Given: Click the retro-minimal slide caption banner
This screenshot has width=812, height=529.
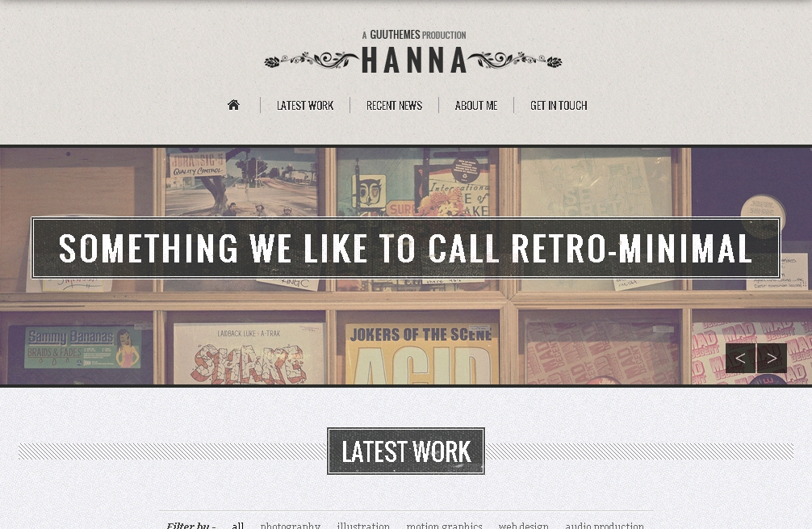Looking at the screenshot, I should click(406, 248).
